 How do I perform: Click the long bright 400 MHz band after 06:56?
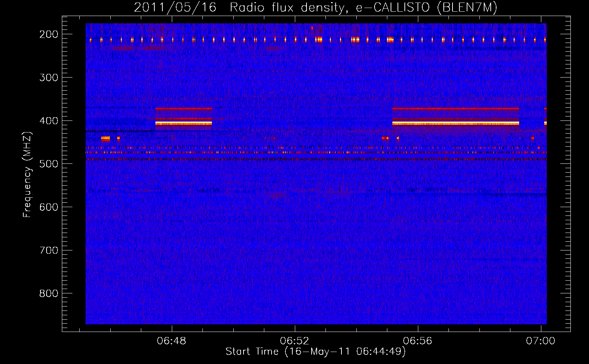pos(456,123)
